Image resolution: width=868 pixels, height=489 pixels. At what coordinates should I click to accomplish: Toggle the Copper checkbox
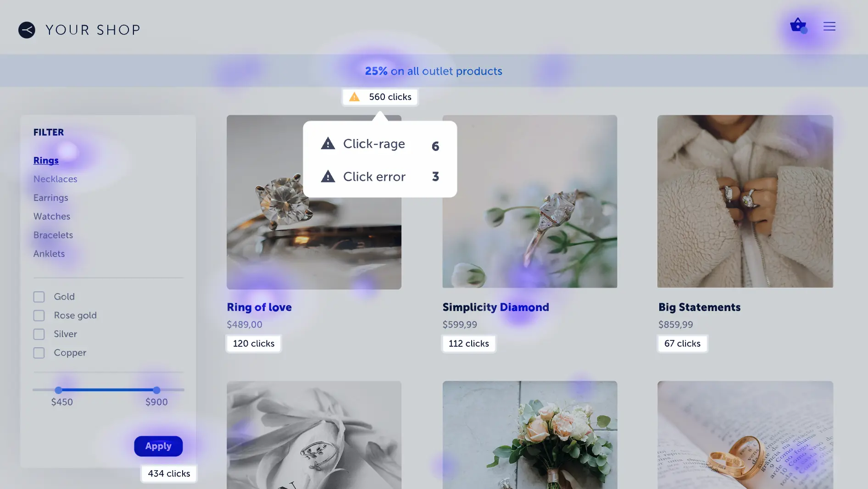39,353
